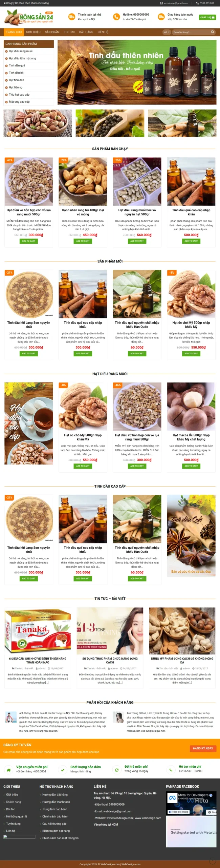
Task: Click the home payment truck icon
Action: coord(71,17)
